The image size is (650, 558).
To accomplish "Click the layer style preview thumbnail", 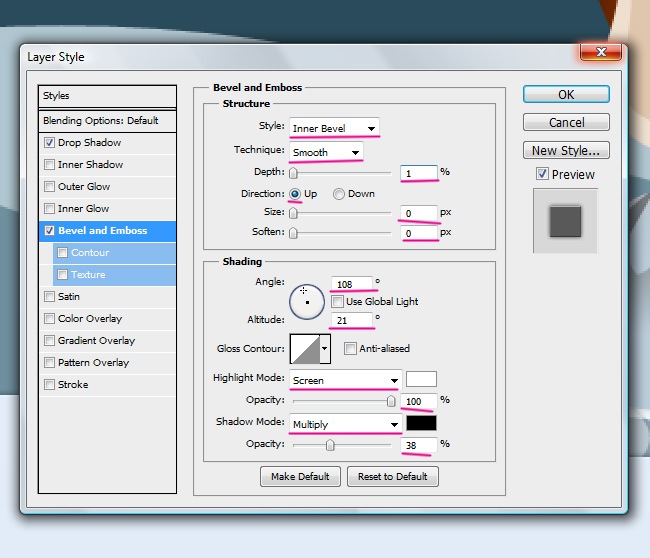I will (566, 219).
